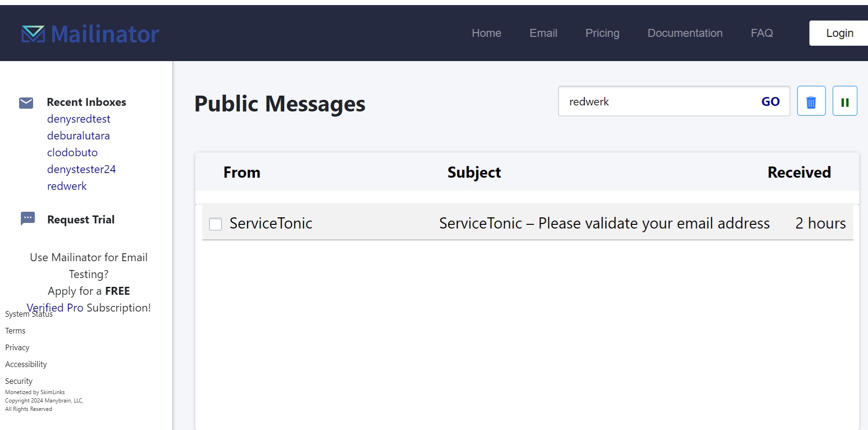Open the clodobuto inbox
Screen dimensions: 868x430
click(x=72, y=153)
